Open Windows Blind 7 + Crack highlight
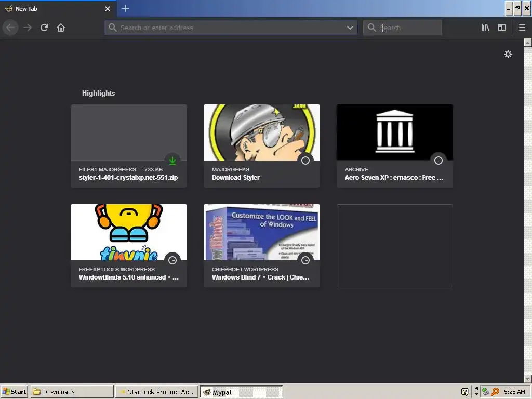 coord(262,246)
